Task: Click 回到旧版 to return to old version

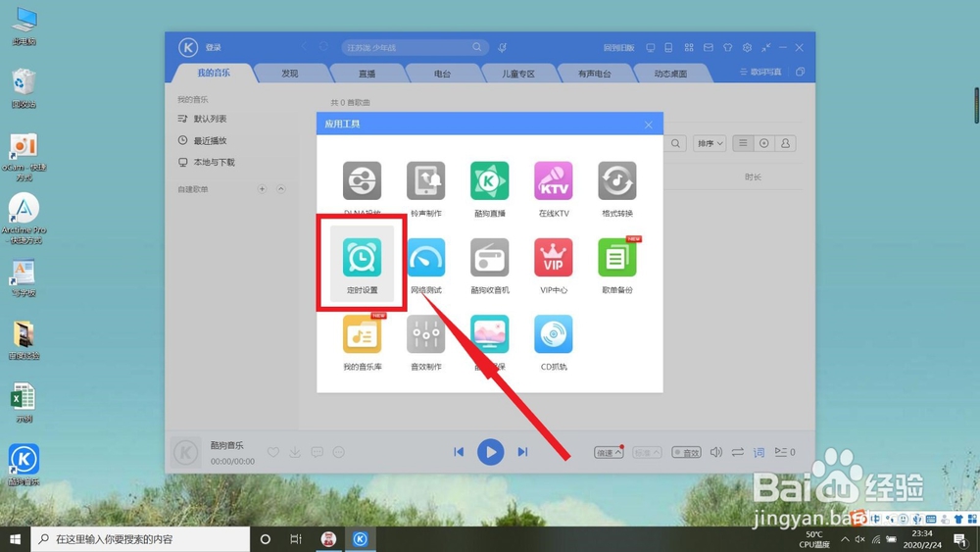Action: point(618,47)
